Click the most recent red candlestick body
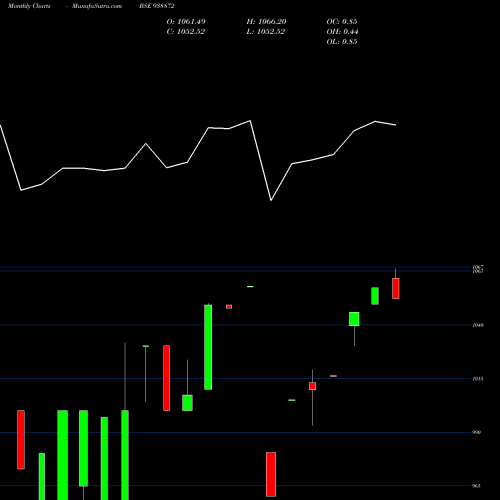The image size is (500, 500). click(396, 288)
